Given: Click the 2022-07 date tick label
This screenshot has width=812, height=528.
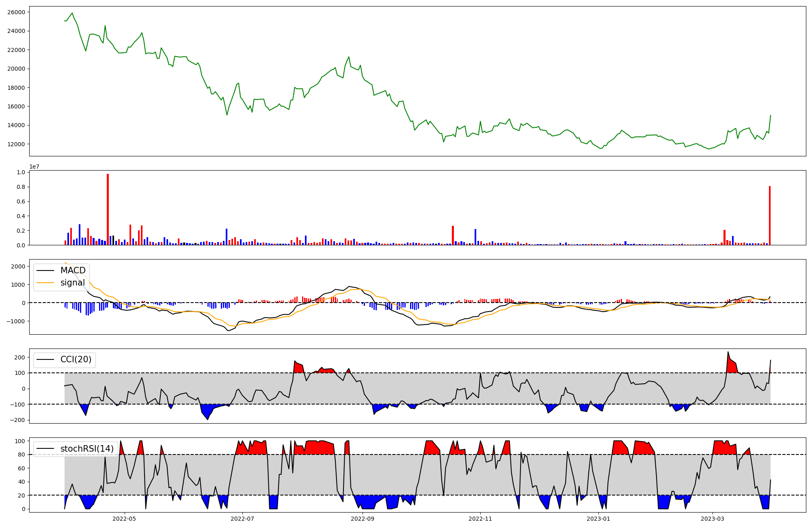Looking at the screenshot, I should 242,519.
